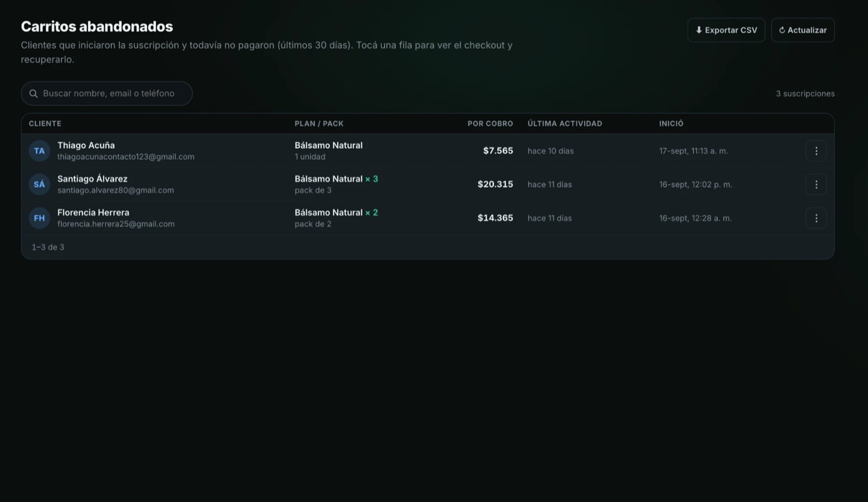This screenshot has height=502, width=868.
Task: Export the list with Exportar CSV
Action: click(x=726, y=30)
